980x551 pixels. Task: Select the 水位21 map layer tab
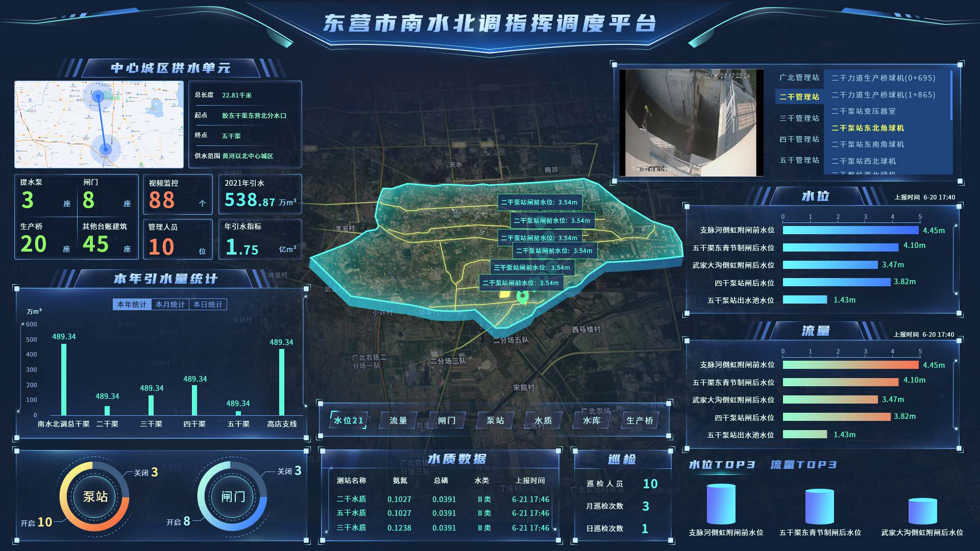tap(349, 420)
